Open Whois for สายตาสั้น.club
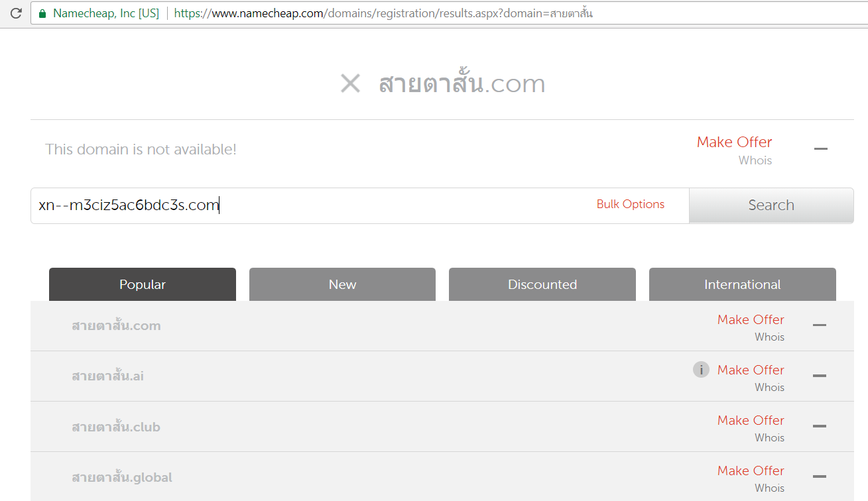Image resolution: width=868 pixels, height=501 pixels. click(769, 437)
